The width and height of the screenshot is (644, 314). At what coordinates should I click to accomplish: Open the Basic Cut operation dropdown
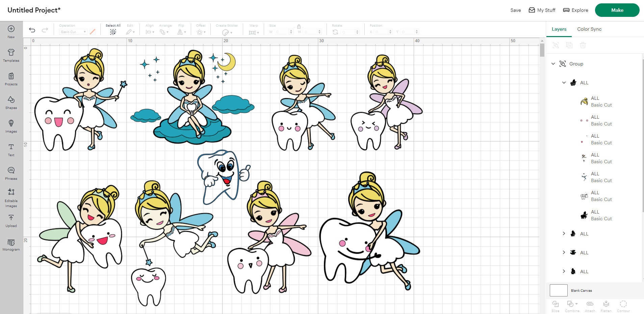73,32
